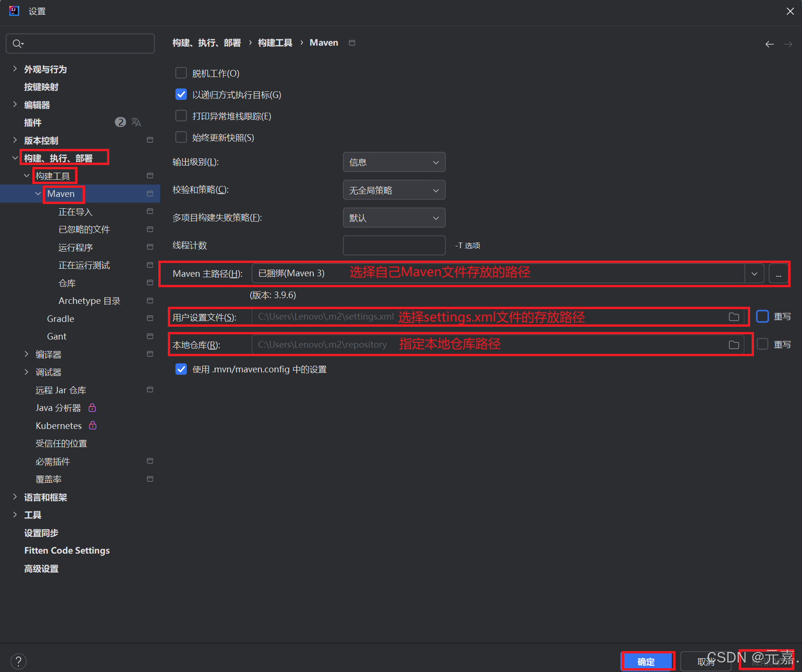The image size is (802, 672).
Task: Open the 输出级别 dropdown showing 信息
Action: click(394, 162)
